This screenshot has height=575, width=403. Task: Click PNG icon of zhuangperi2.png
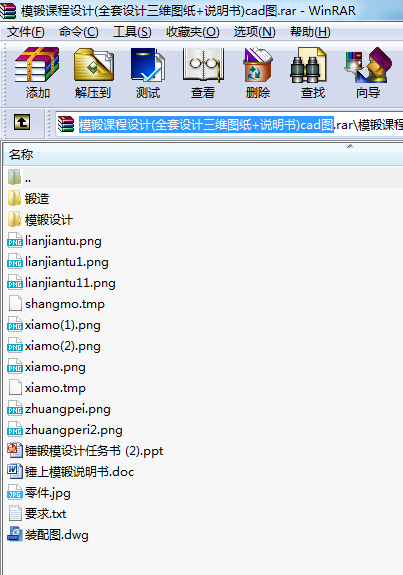point(15,429)
